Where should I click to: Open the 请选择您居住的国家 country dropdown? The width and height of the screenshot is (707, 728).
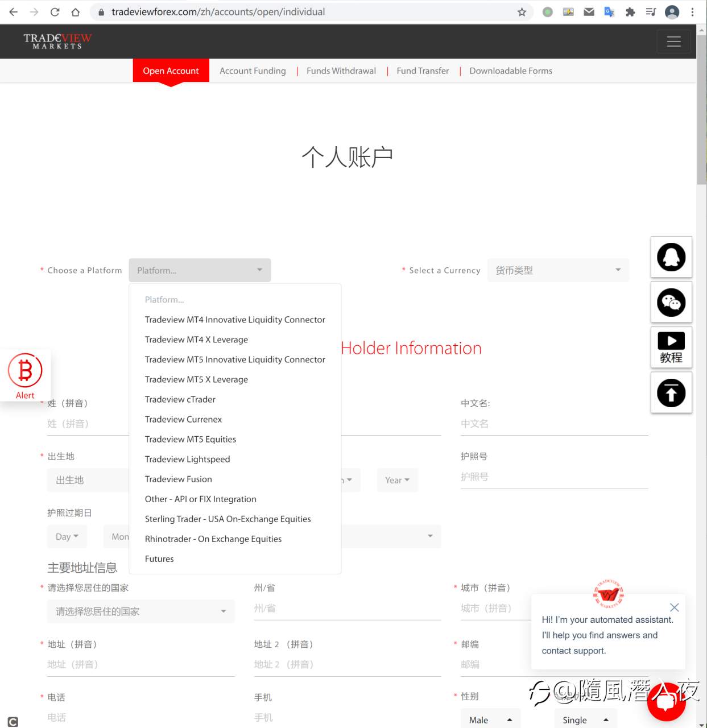coord(140,611)
